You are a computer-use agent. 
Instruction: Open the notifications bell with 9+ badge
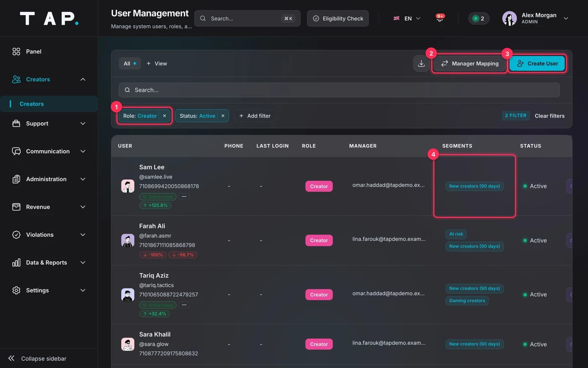point(440,19)
